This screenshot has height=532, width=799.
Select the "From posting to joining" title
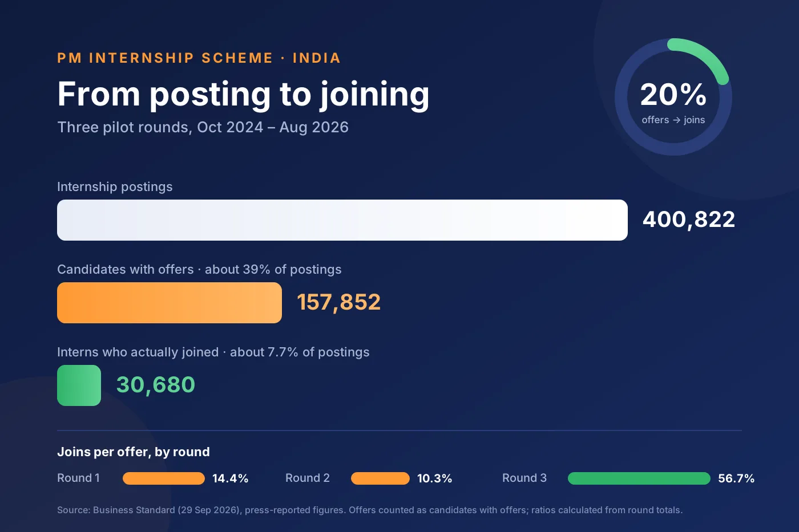[243, 95]
